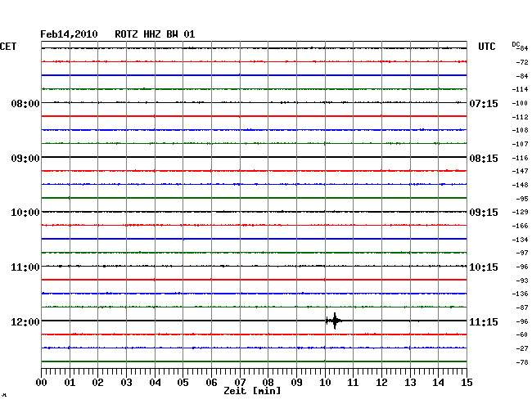Click the seismic event burst on the 12:00 trace
This screenshot has width=532, height=404.
[334, 321]
